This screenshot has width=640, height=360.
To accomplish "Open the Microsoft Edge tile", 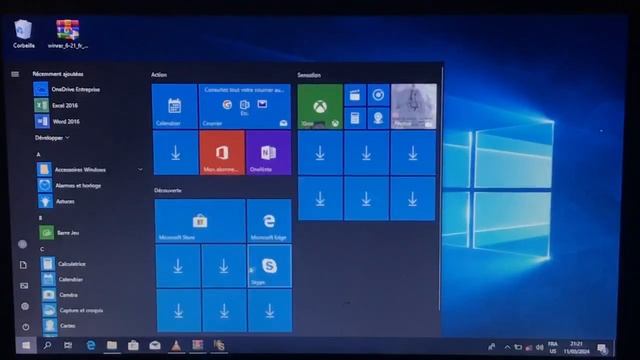I will click(269, 221).
